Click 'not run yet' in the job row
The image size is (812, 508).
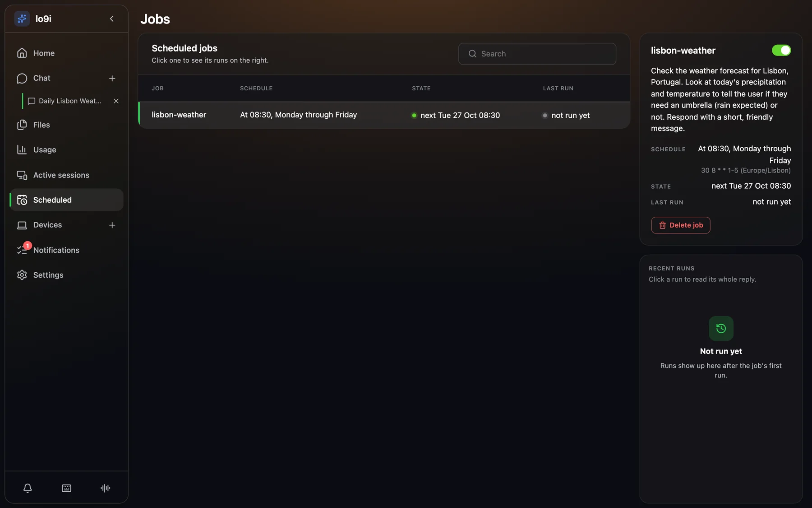[x=571, y=115]
